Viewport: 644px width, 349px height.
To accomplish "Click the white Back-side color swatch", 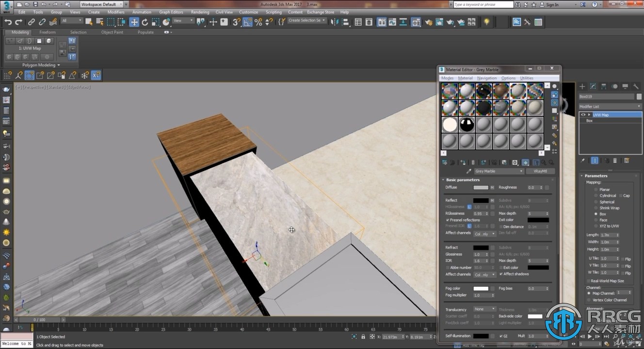I will (535, 316).
